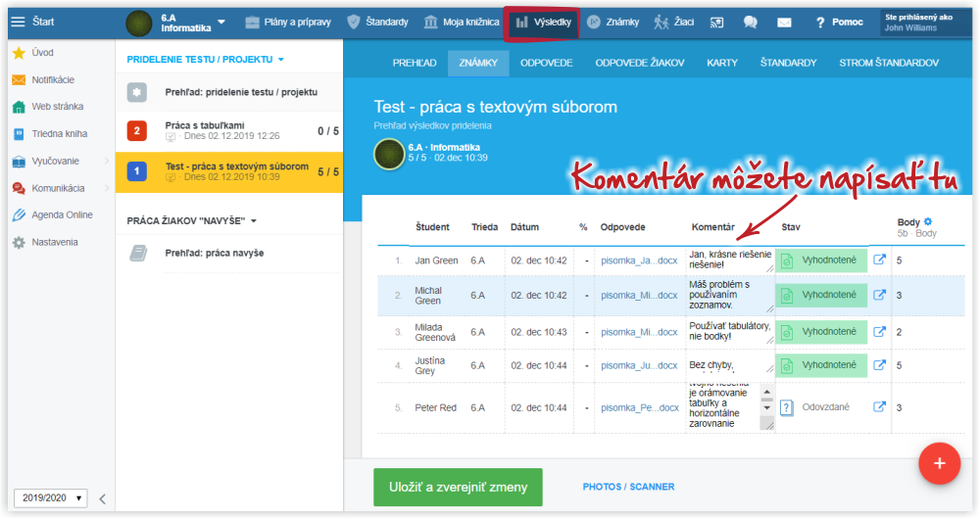Screen dimensions: 980x519
Task: Collapse the left sidebar with arrow
Action: point(103,498)
